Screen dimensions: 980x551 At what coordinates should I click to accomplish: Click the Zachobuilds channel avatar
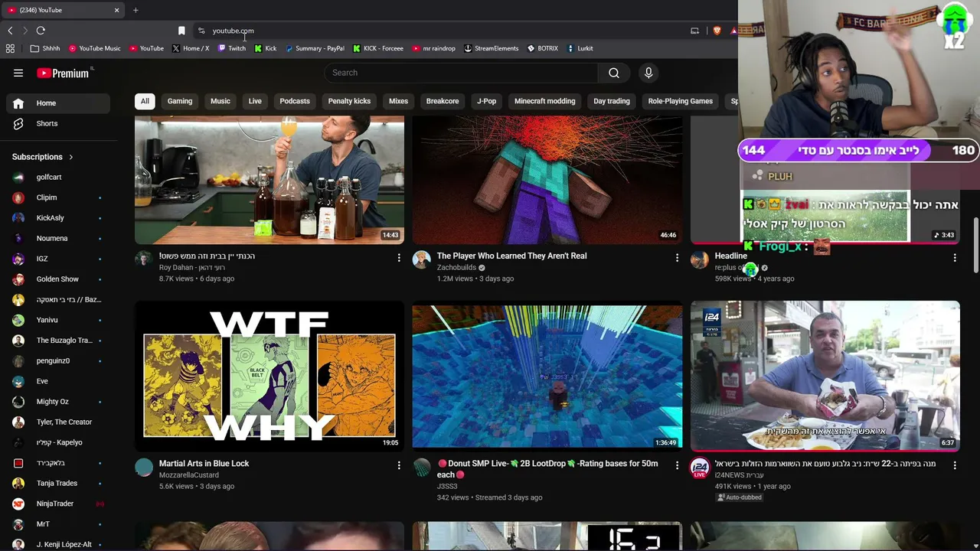pos(422,260)
